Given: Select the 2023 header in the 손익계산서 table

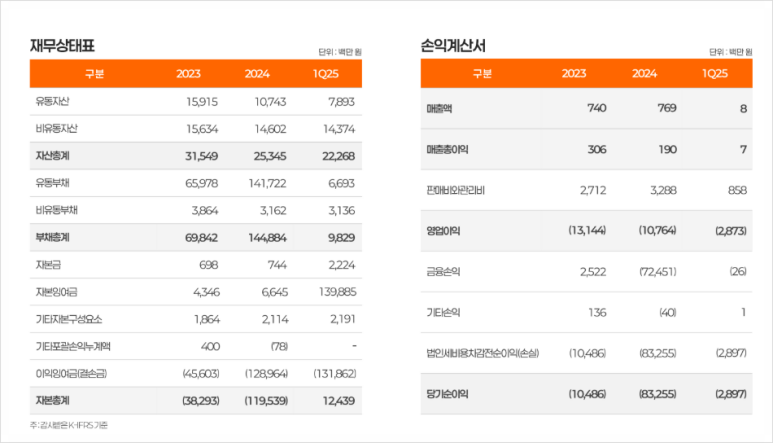Looking at the screenshot, I should pyautogui.click(x=574, y=73).
